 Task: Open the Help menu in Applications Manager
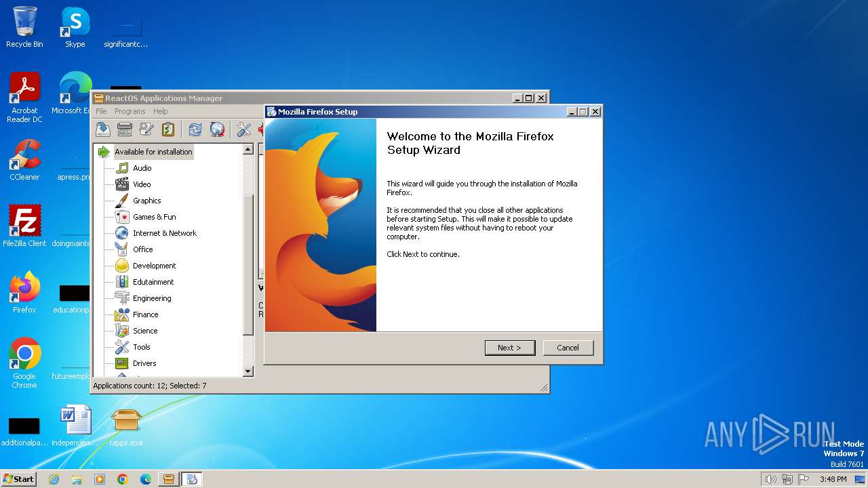[160, 111]
